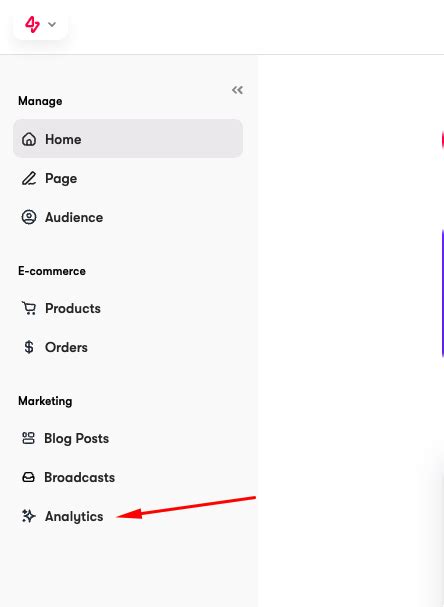Open the Page menu item
This screenshot has width=444, height=607.
(x=128, y=178)
